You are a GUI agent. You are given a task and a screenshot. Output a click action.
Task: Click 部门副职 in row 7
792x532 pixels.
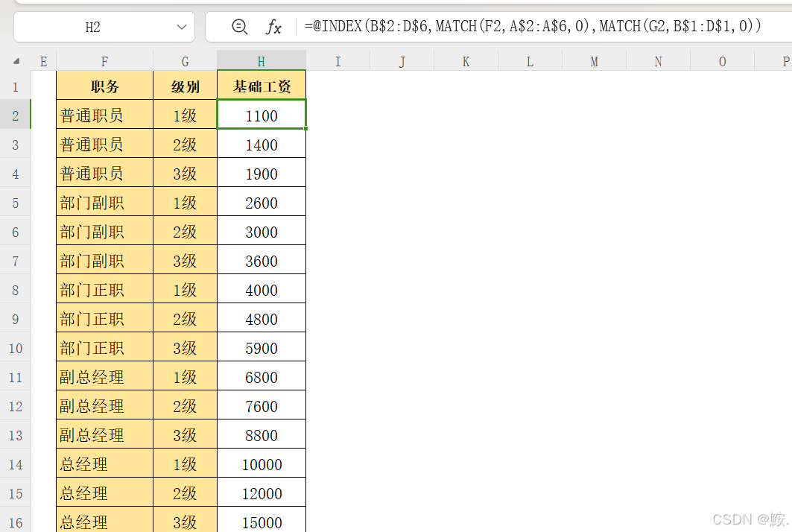[104, 260]
